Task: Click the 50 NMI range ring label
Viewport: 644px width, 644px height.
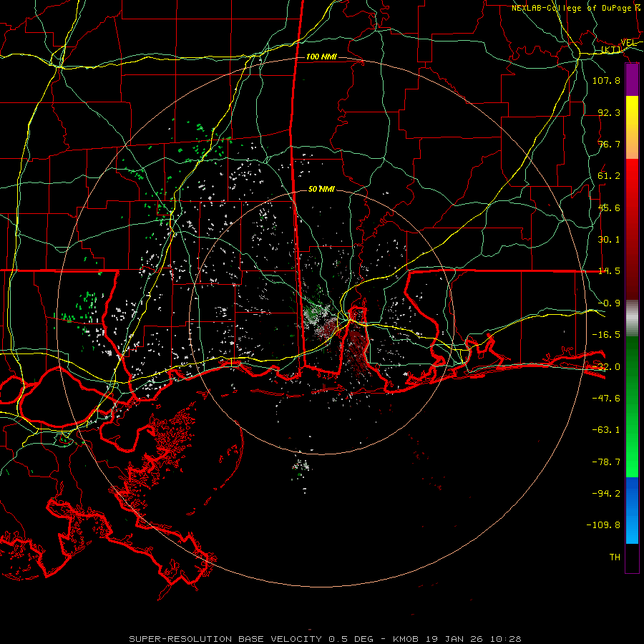Action: point(321,189)
